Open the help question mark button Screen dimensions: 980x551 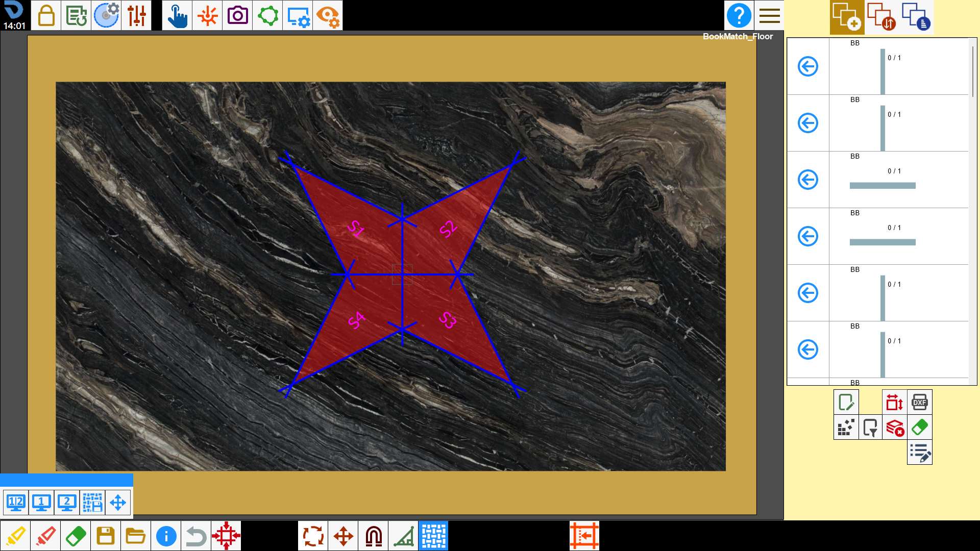pos(739,15)
